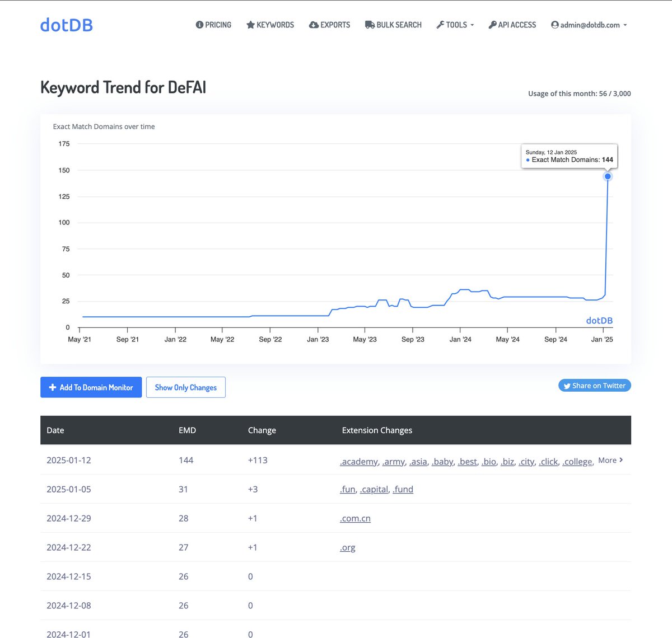Click Share on Twitter button
672x638 pixels.
pos(595,386)
